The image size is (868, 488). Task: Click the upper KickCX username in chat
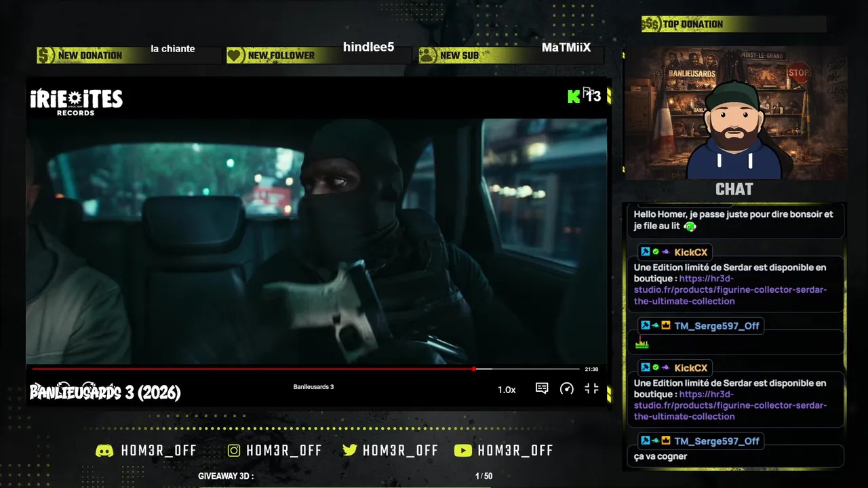[690, 252]
